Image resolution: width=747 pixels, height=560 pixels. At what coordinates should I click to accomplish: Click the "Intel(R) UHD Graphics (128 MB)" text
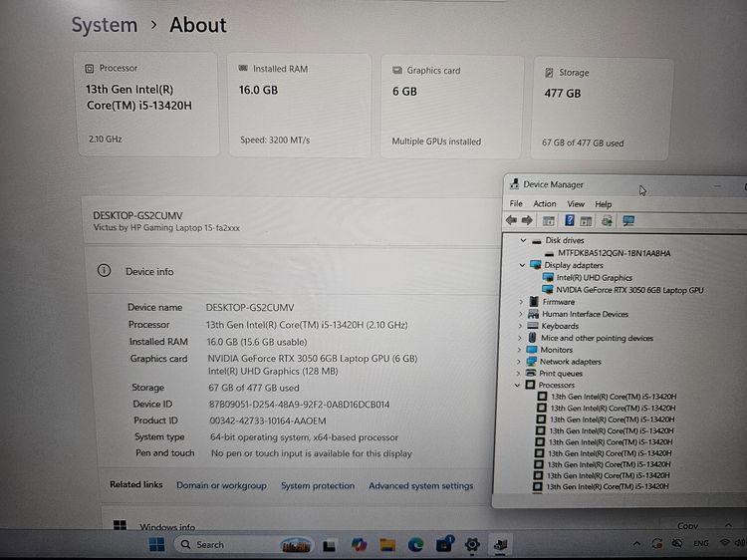pyautogui.click(x=273, y=371)
